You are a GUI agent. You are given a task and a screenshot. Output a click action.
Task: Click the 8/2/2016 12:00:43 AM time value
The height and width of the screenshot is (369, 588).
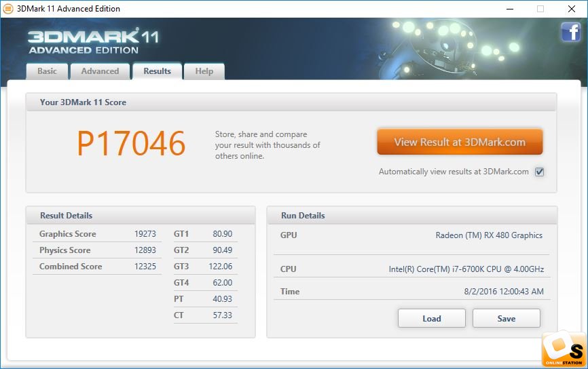(504, 292)
